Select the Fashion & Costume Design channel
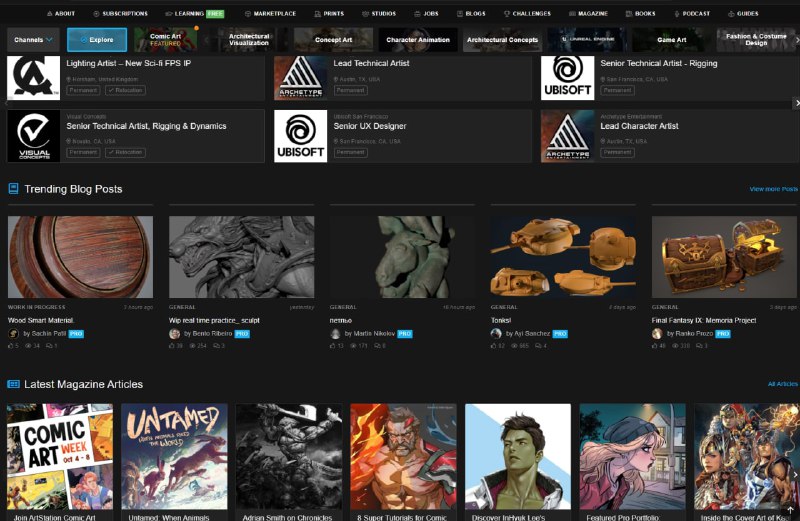The width and height of the screenshot is (800, 521). point(756,40)
